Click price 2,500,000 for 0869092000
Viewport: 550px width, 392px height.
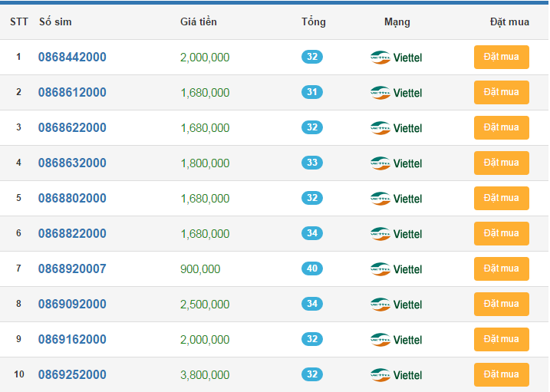coord(205,305)
